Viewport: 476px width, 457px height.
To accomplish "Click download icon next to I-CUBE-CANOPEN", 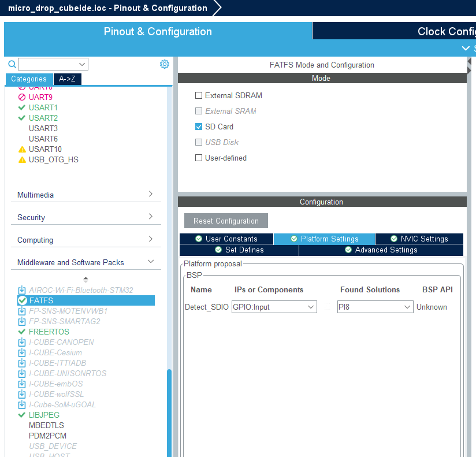I will click(22, 342).
